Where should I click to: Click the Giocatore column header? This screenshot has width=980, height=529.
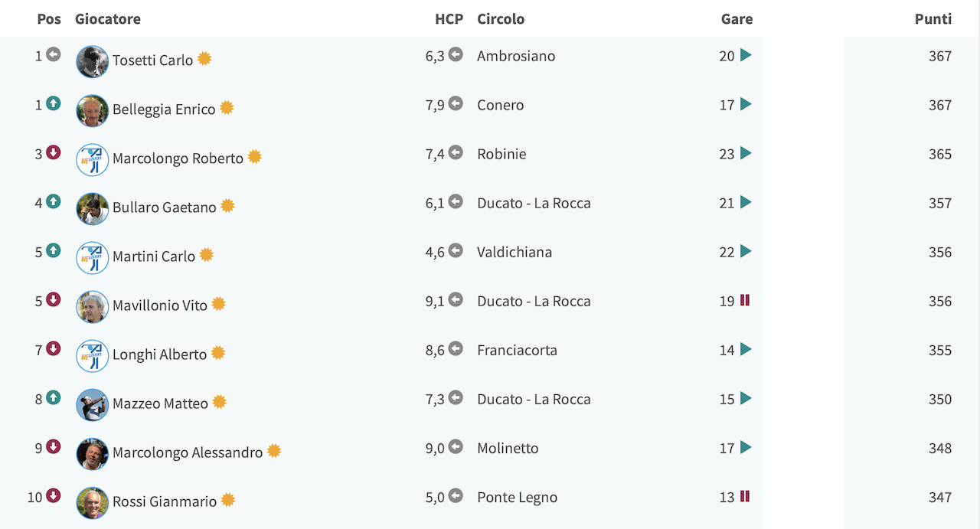[x=108, y=19]
